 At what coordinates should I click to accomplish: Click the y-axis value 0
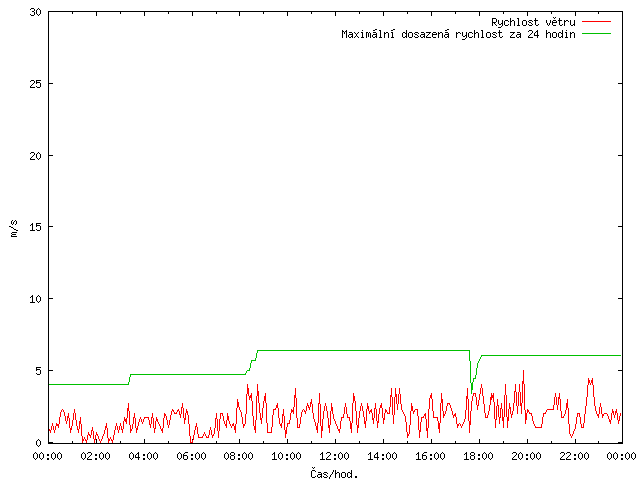point(39,443)
